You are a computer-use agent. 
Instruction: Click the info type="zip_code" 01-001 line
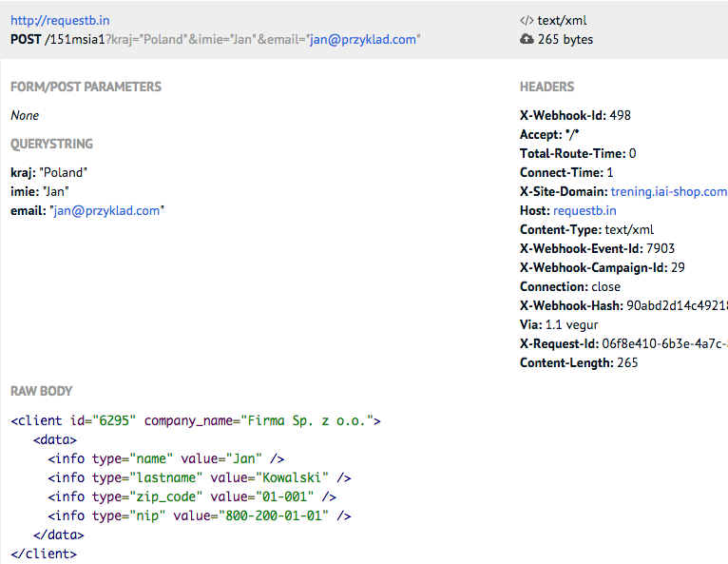[192, 497]
